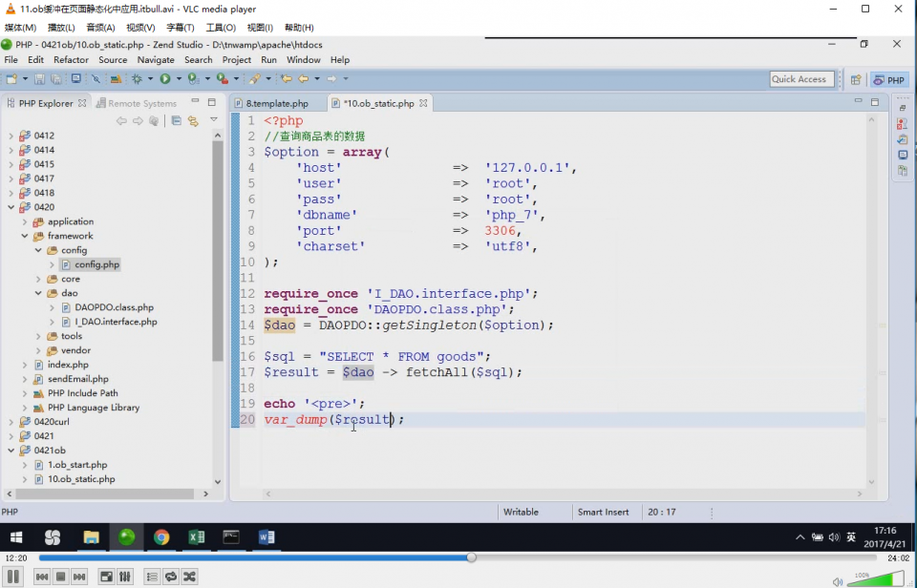The width and height of the screenshot is (917, 588).
Task: Toggle VLC random shuffle mode
Action: (189, 577)
